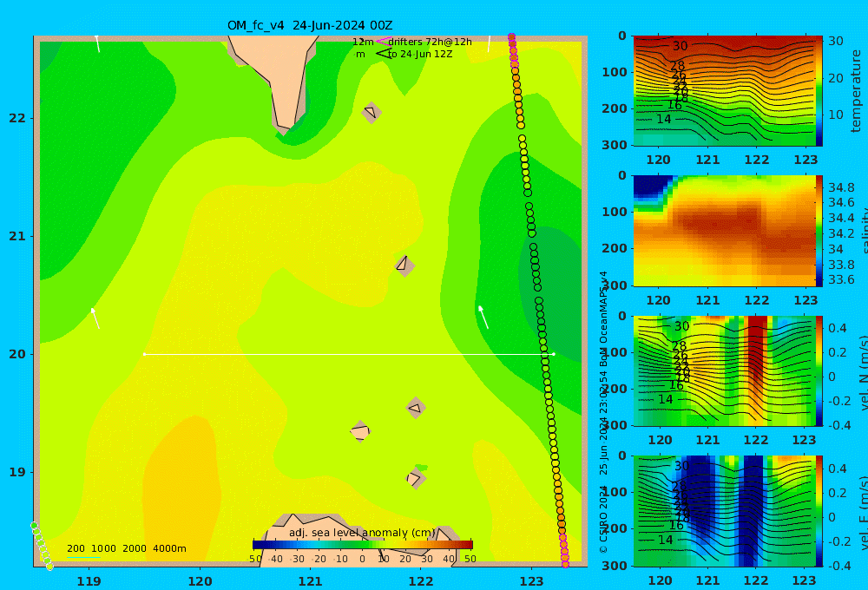Click the cyan depth contour line sample under the depth legend

click(83, 557)
